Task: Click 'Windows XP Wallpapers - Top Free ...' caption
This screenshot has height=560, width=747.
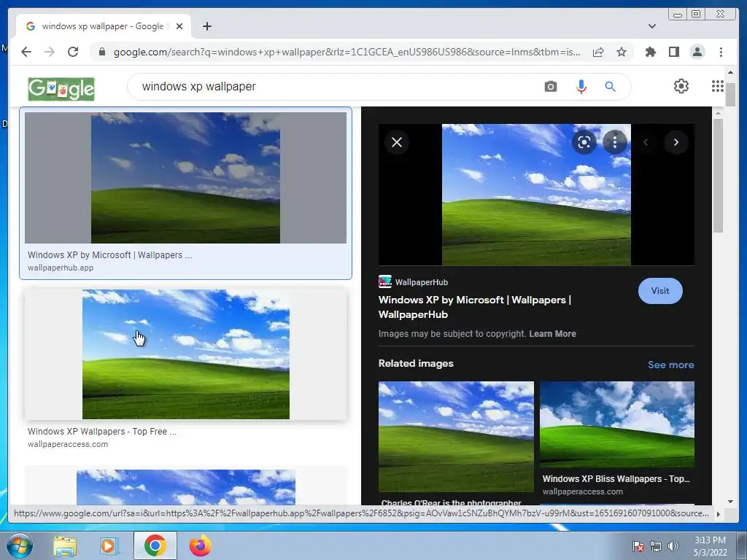Action: click(102, 432)
